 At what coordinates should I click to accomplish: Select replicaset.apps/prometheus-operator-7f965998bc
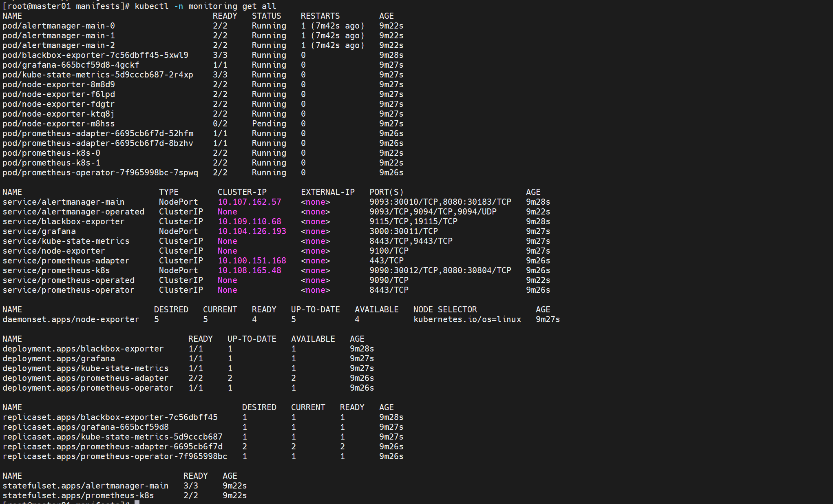115,456
